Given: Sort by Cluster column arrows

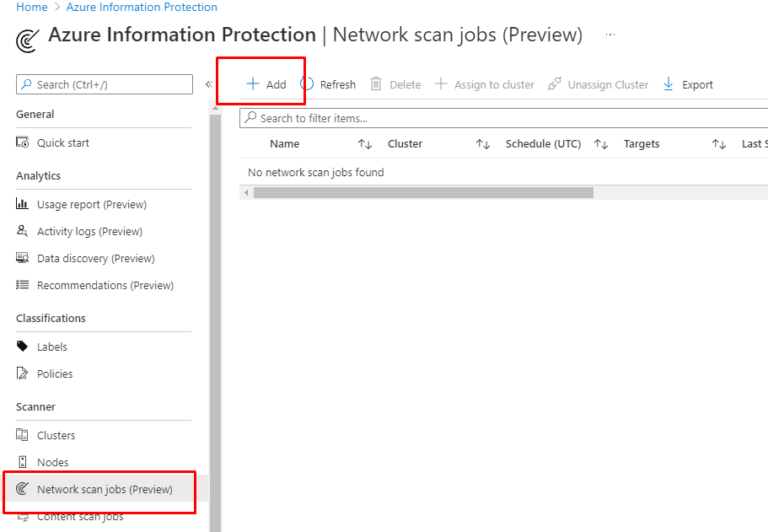Looking at the screenshot, I should 483,144.
